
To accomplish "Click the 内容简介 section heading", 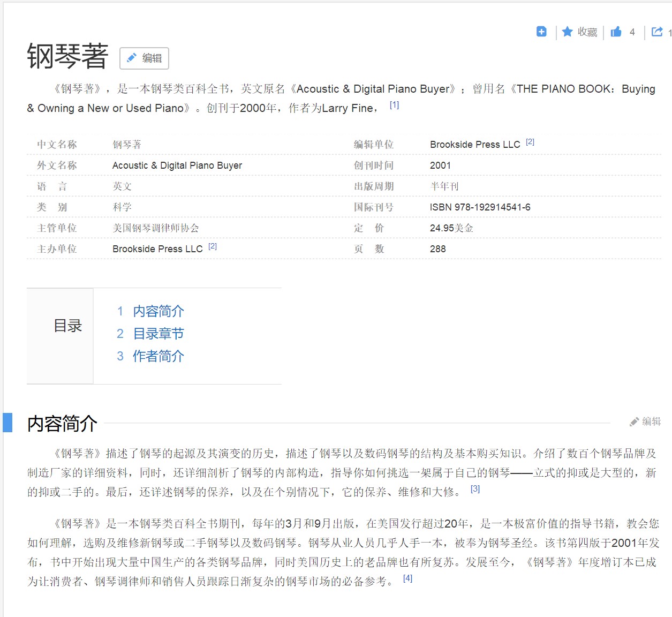I will pos(62,424).
